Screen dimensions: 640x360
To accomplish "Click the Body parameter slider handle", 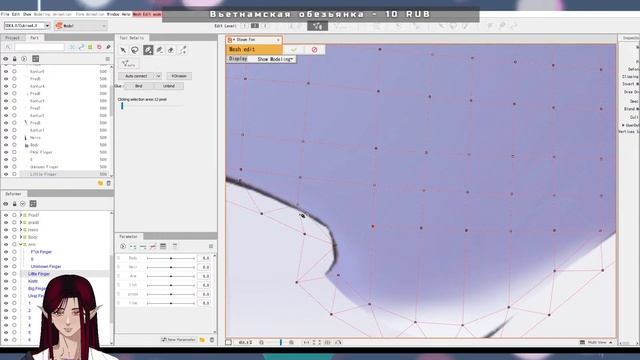I will (171, 258).
